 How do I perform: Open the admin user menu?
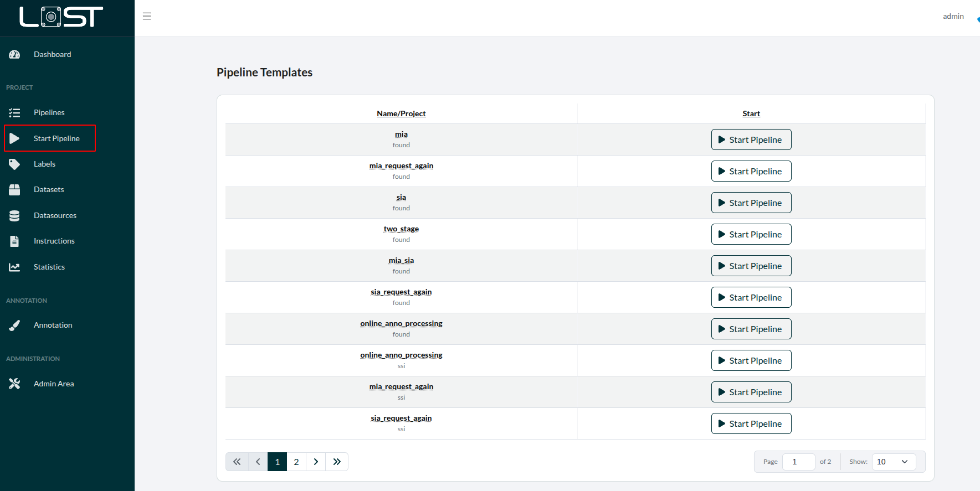[x=953, y=16]
